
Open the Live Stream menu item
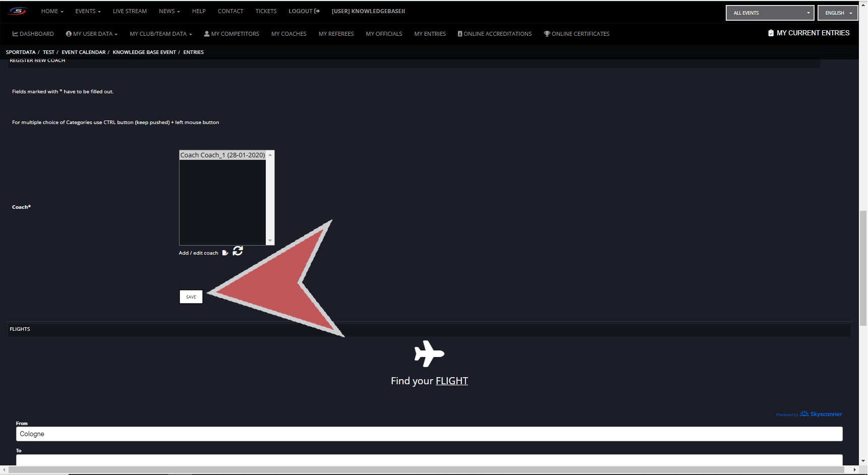coord(130,11)
